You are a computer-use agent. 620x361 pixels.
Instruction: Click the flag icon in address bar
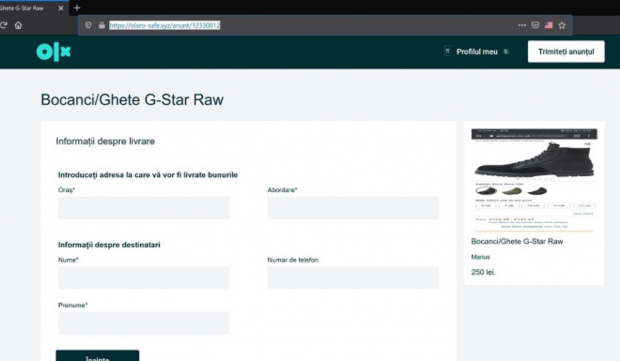tap(548, 25)
